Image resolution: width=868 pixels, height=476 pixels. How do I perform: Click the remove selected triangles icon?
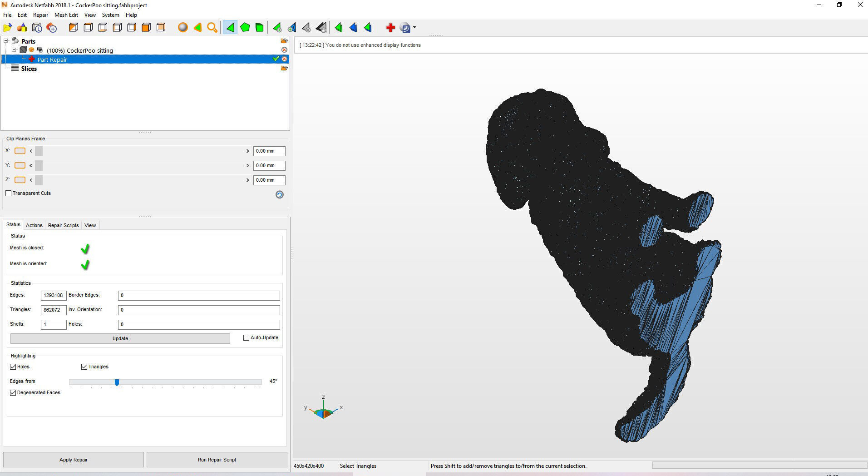click(x=306, y=28)
